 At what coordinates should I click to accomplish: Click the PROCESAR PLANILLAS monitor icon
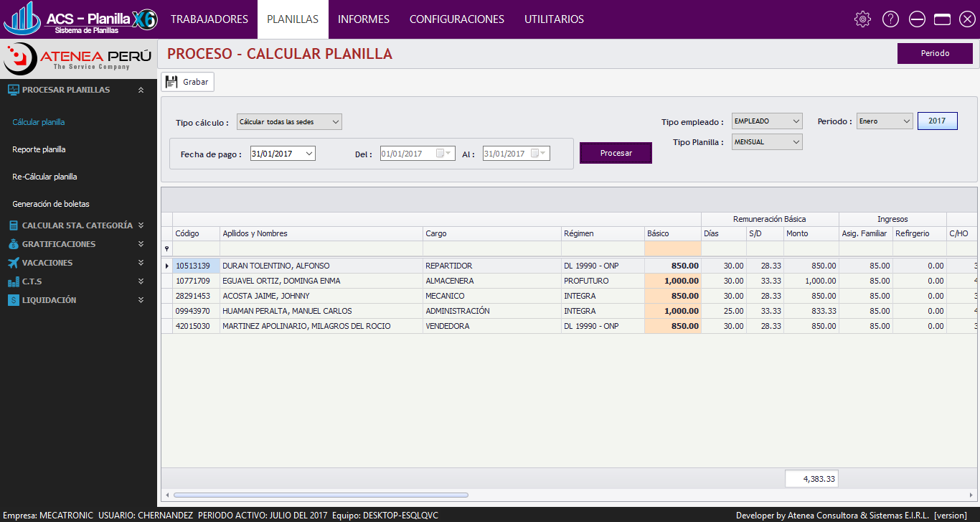click(13, 90)
